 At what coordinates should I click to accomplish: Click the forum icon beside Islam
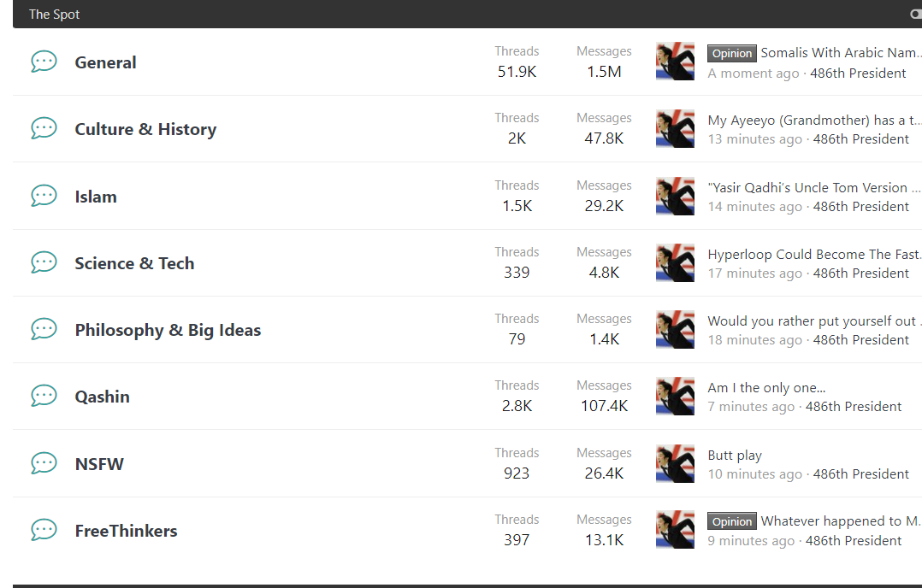[x=44, y=196]
